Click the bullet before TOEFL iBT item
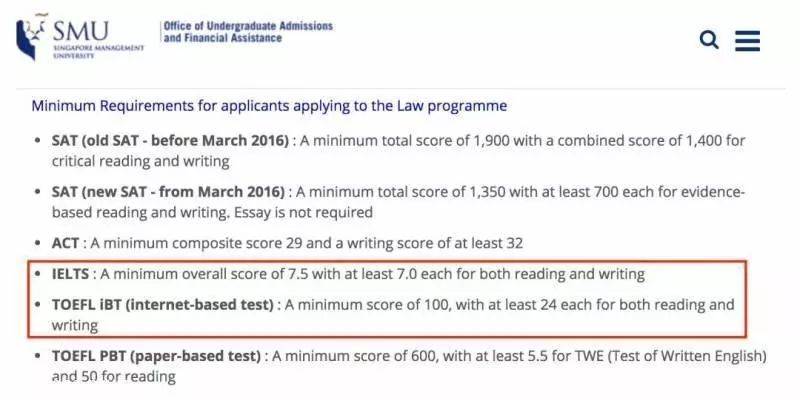This screenshot has height=398, width=800. pyautogui.click(x=37, y=305)
